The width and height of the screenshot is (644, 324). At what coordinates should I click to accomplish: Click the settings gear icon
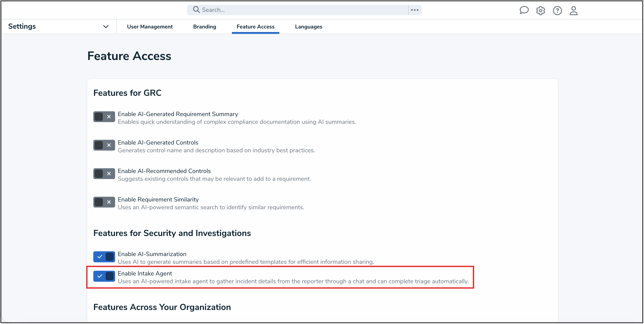540,11
